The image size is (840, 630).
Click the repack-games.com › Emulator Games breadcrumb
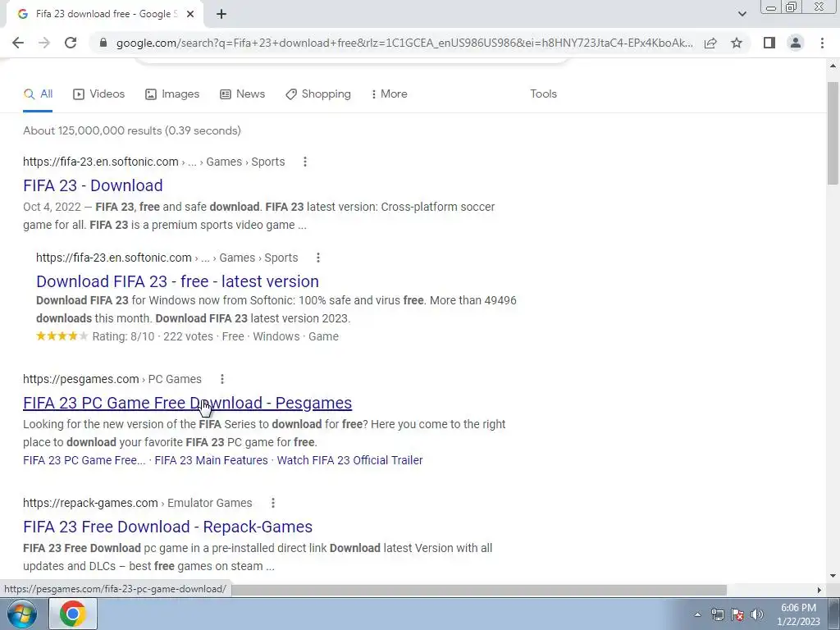click(138, 503)
